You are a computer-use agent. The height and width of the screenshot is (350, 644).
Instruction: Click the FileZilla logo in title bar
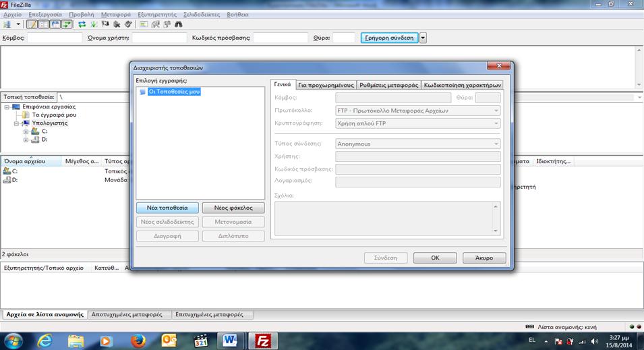click(4, 5)
